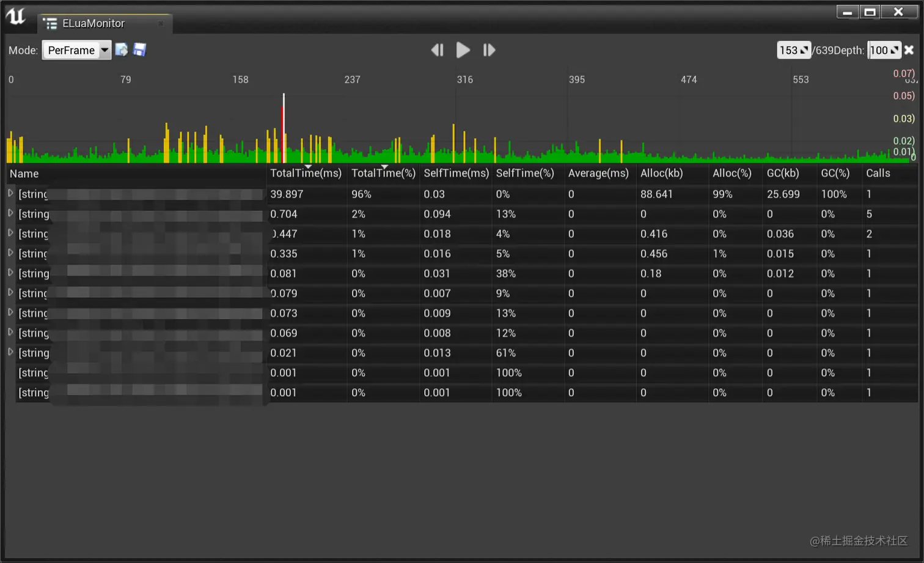The image size is (924, 563).
Task: Close the ELuaMonitor tab
Action: pyautogui.click(x=161, y=23)
